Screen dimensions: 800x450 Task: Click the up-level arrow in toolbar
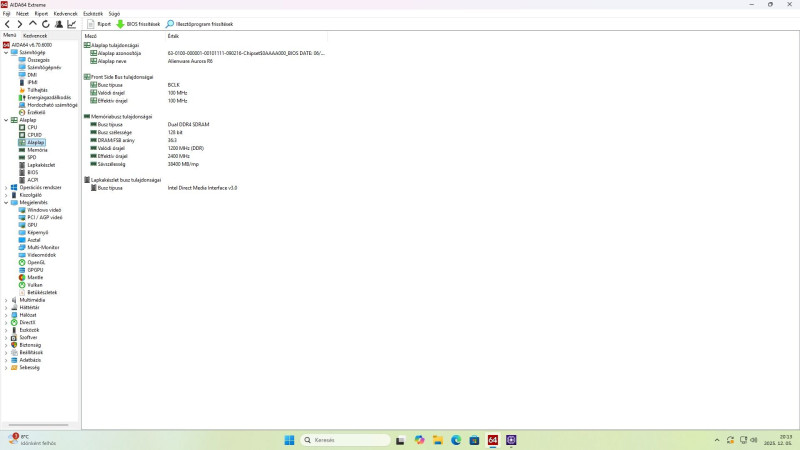[33, 24]
